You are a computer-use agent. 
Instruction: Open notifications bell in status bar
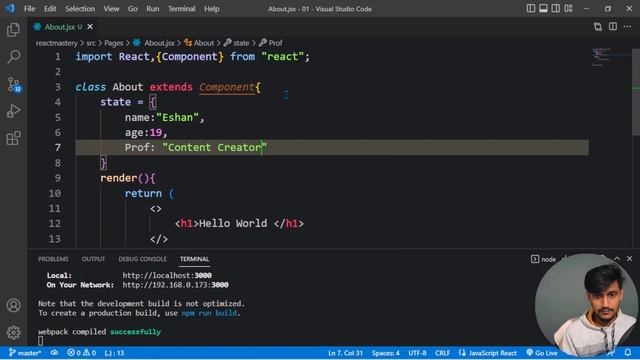click(628, 353)
